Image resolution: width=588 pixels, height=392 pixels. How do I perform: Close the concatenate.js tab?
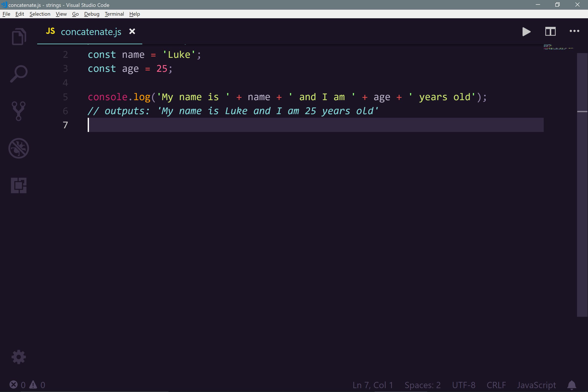(132, 32)
